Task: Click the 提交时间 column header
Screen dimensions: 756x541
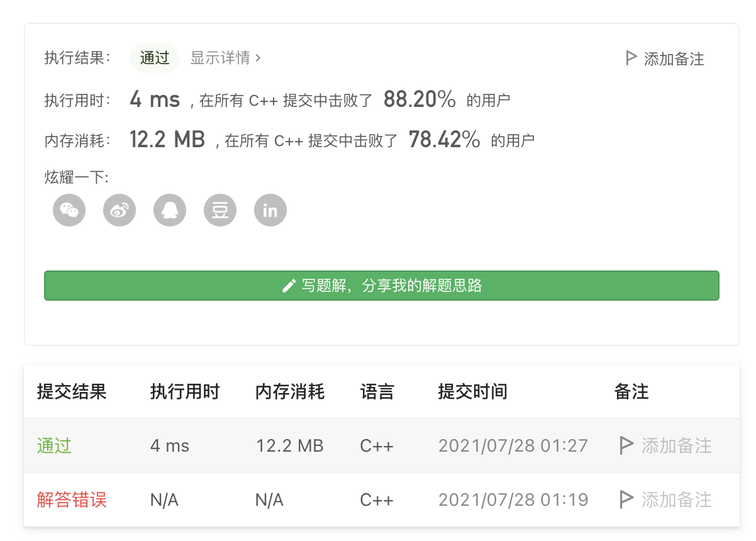Action: (x=472, y=392)
